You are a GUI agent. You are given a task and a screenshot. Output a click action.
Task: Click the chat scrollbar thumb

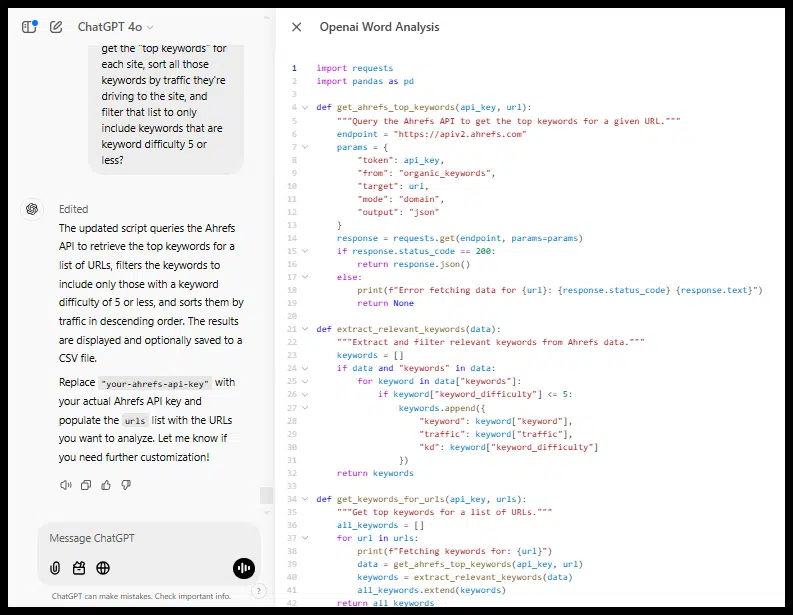pyautogui.click(x=267, y=496)
